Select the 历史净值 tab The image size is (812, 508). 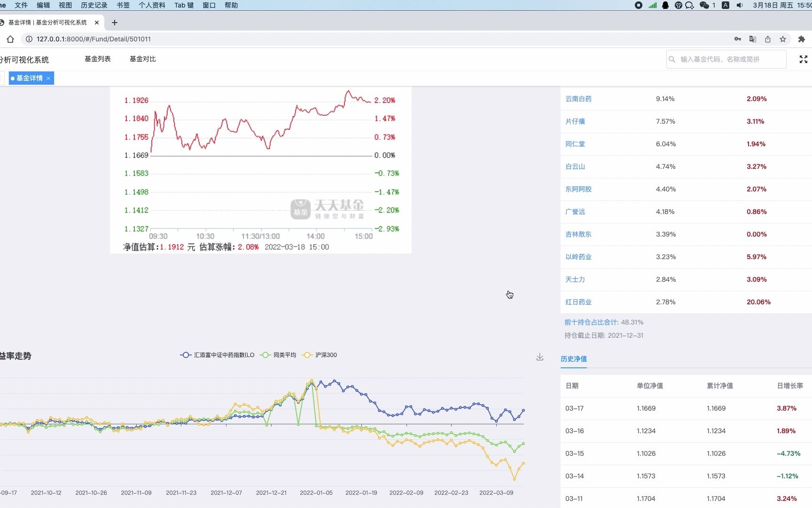point(574,359)
